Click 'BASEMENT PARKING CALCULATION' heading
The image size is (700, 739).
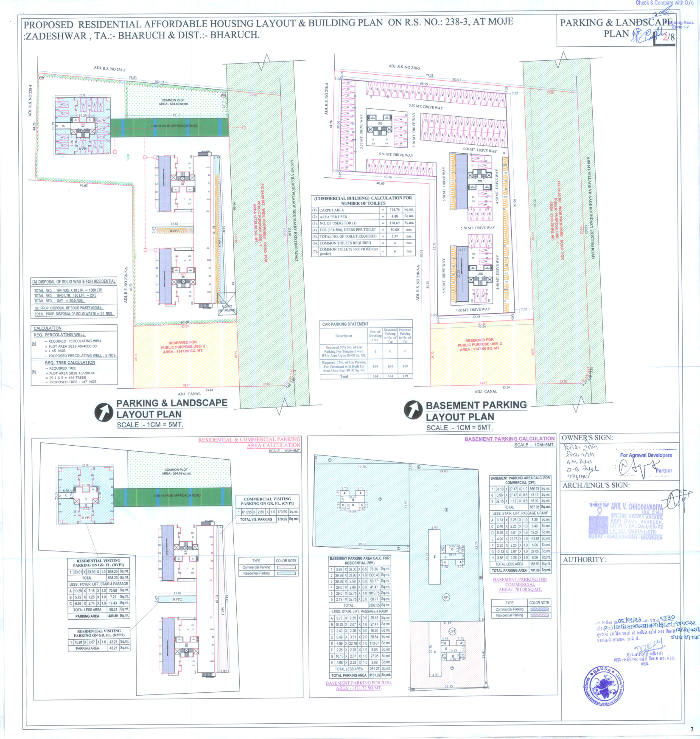point(510,438)
